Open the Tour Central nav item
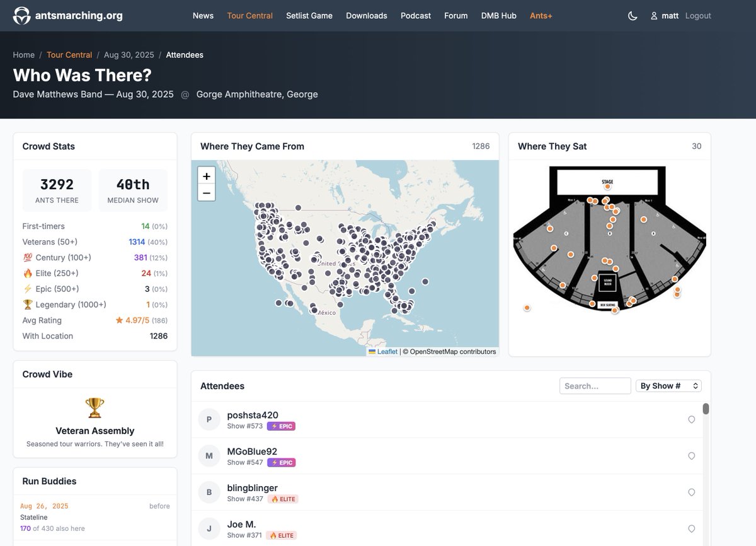This screenshot has width=756, height=546. click(250, 16)
